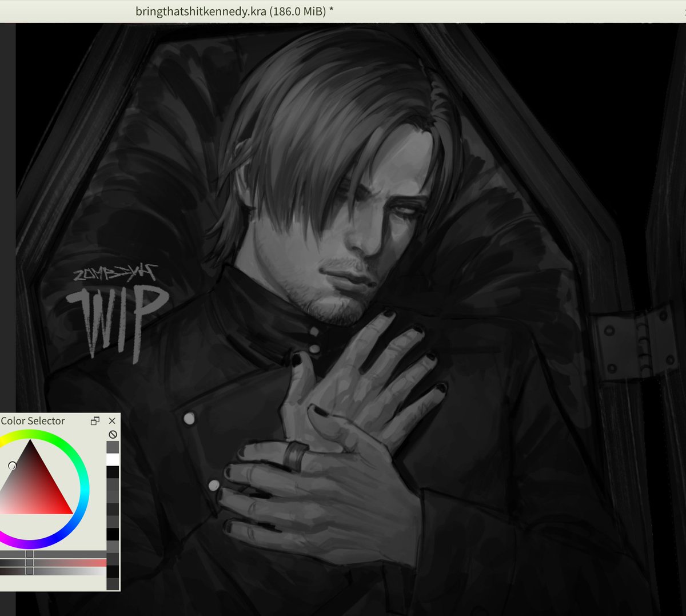This screenshot has width=686, height=616.
Task: Close the Color Selector docker
Action: pyautogui.click(x=112, y=421)
